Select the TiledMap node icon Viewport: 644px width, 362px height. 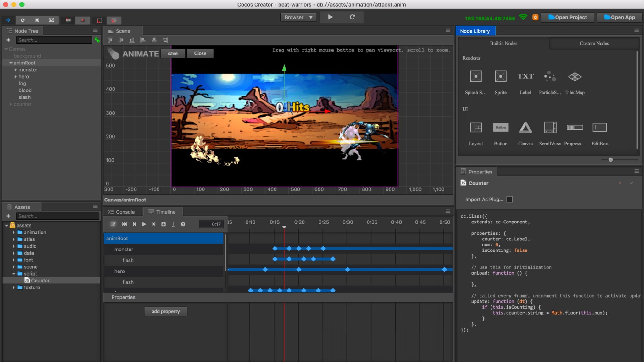tap(575, 76)
